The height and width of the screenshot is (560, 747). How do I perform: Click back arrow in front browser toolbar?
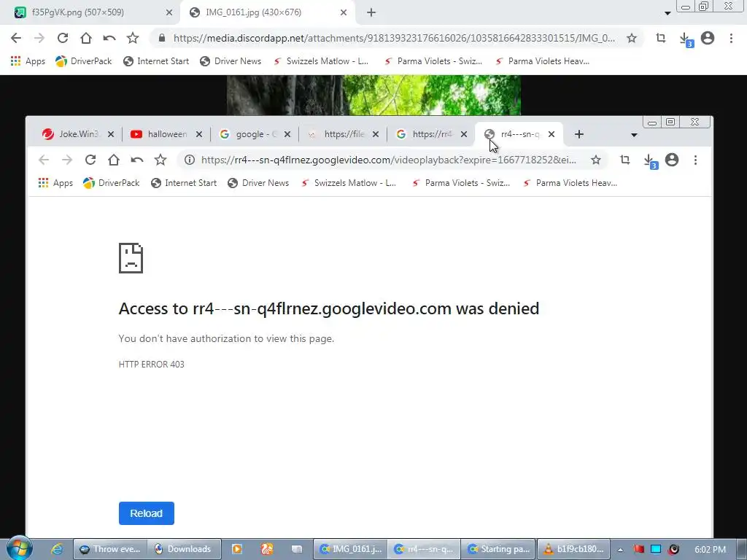point(44,160)
